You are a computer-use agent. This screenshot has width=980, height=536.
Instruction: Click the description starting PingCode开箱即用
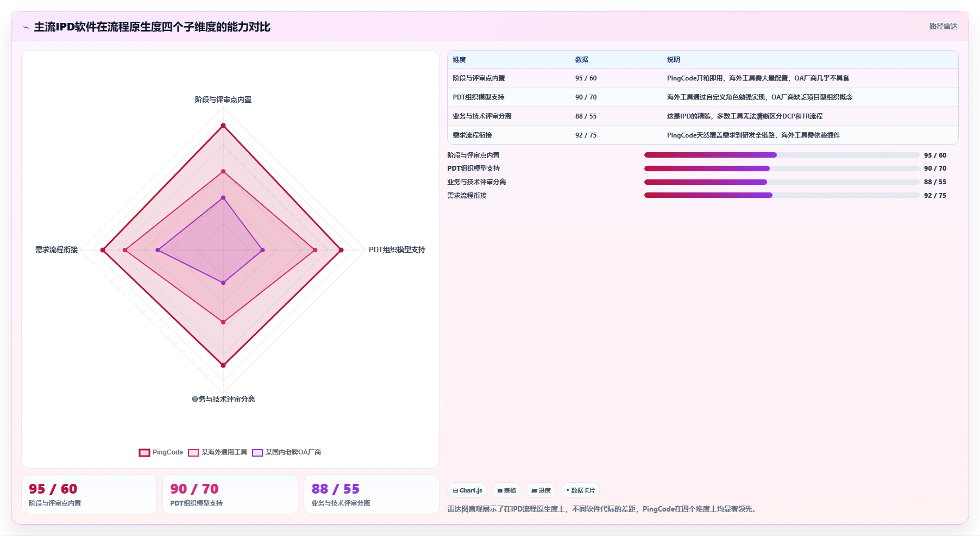(758, 78)
